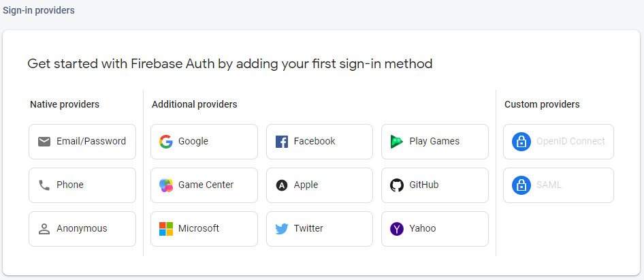Click the Sign-in providers heading
Viewport: 644px width, 280px height.
click(x=39, y=11)
